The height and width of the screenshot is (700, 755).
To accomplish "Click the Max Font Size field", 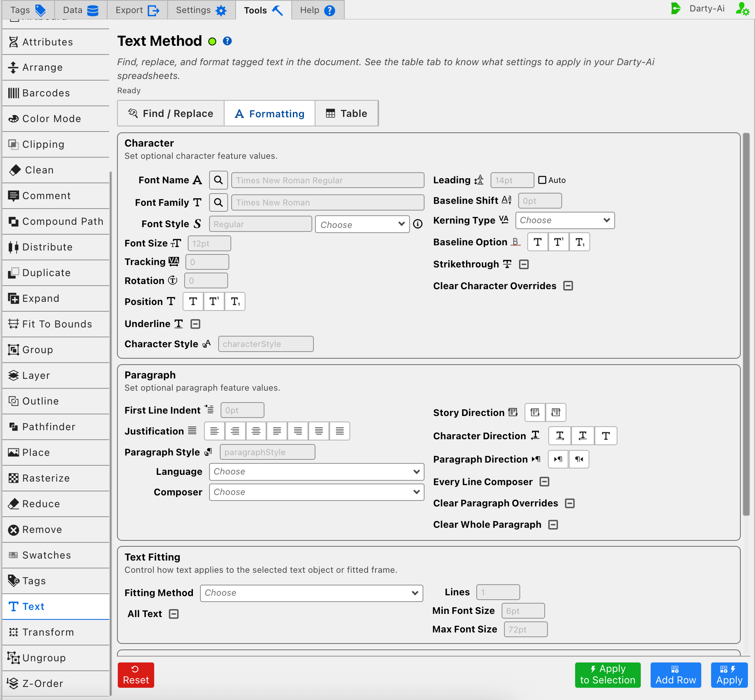I will click(x=526, y=629).
